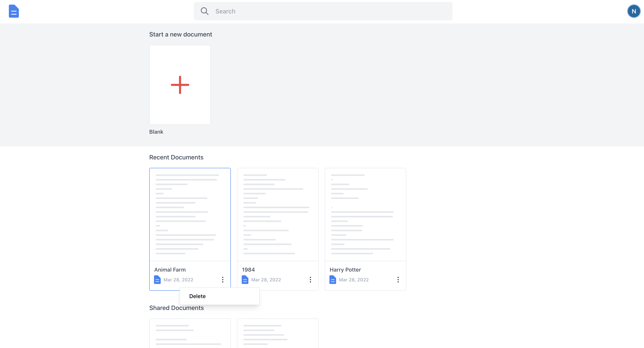Screen dimensions: 644x348
Task: Click the search magnifier icon
Action: (204, 11)
